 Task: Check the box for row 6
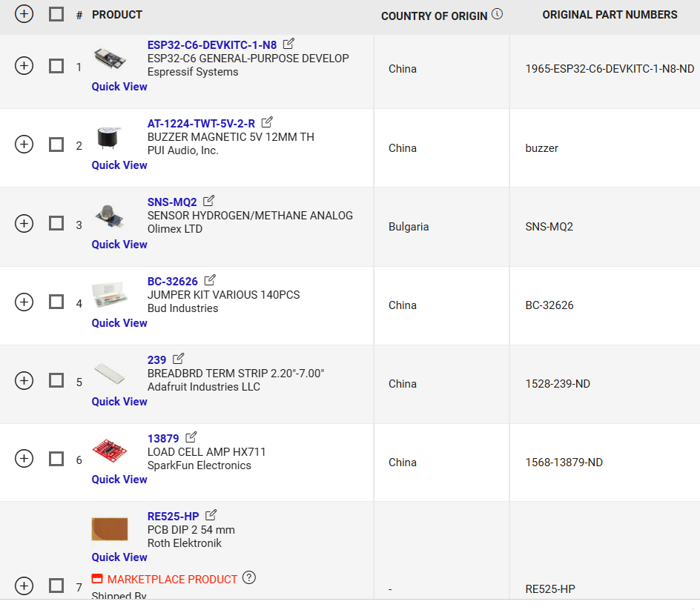[56, 459]
